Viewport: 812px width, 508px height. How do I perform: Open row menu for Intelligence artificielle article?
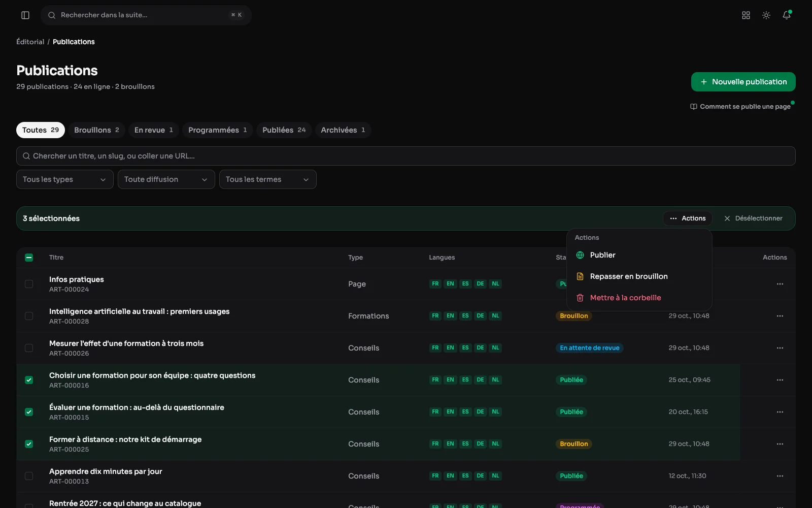pos(780,316)
